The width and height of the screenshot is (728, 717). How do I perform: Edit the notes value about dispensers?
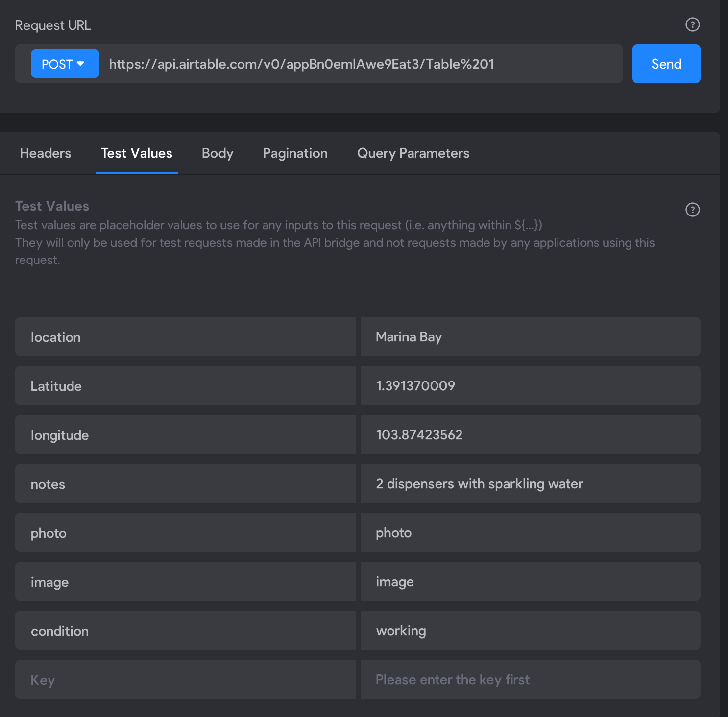coord(531,483)
